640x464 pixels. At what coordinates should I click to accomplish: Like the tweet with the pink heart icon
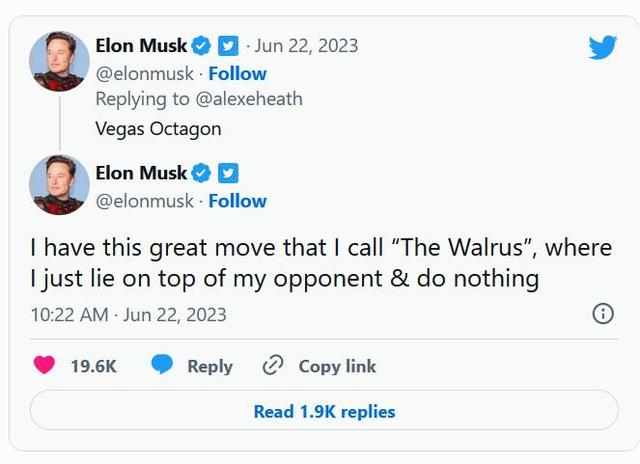(x=44, y=365)
